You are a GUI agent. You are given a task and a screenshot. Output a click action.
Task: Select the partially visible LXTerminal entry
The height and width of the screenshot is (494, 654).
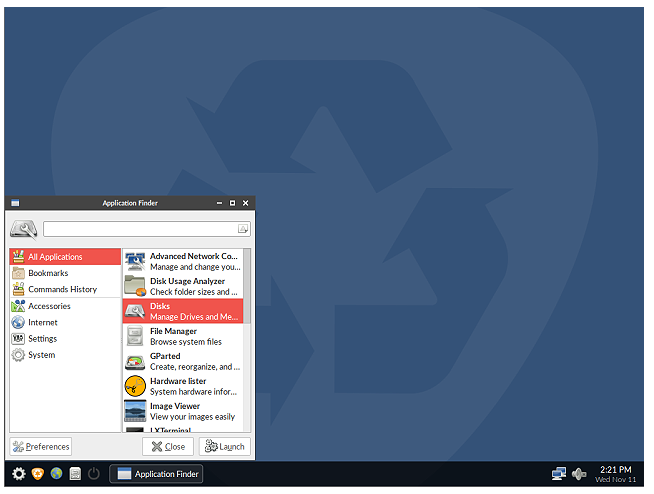[x=183, y=430]
